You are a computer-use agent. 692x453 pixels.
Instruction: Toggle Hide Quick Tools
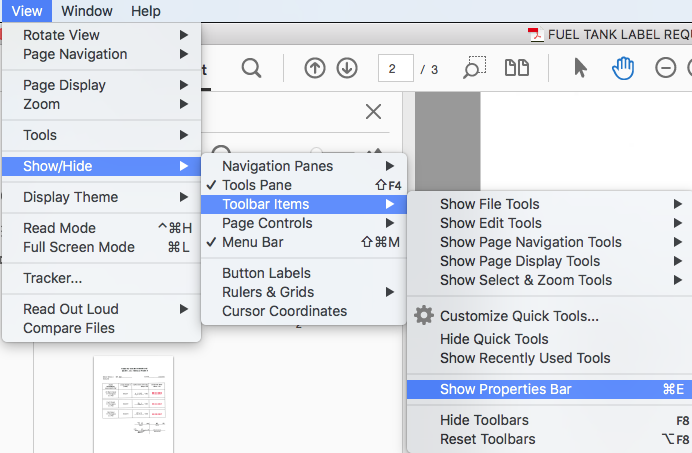(549, 339)
